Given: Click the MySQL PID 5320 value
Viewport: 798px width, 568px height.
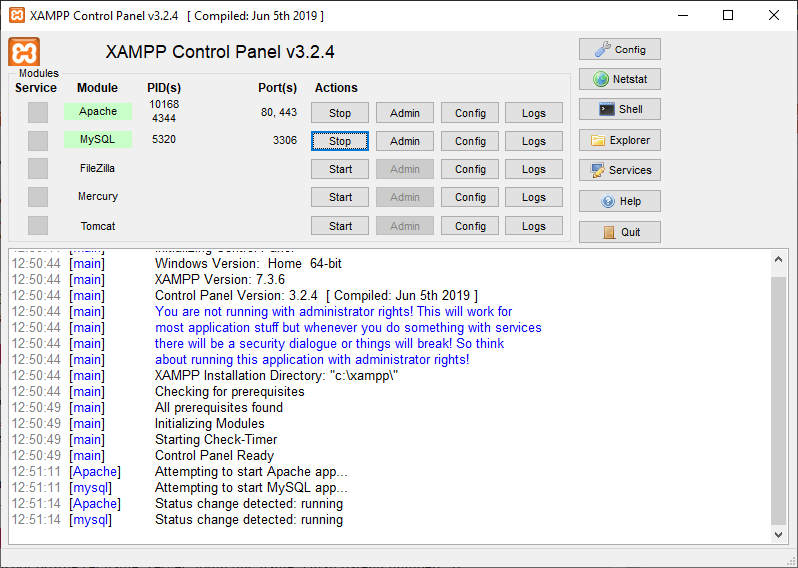Looking at the screenshot, I should pyautogui.click(x=164, y=139).
